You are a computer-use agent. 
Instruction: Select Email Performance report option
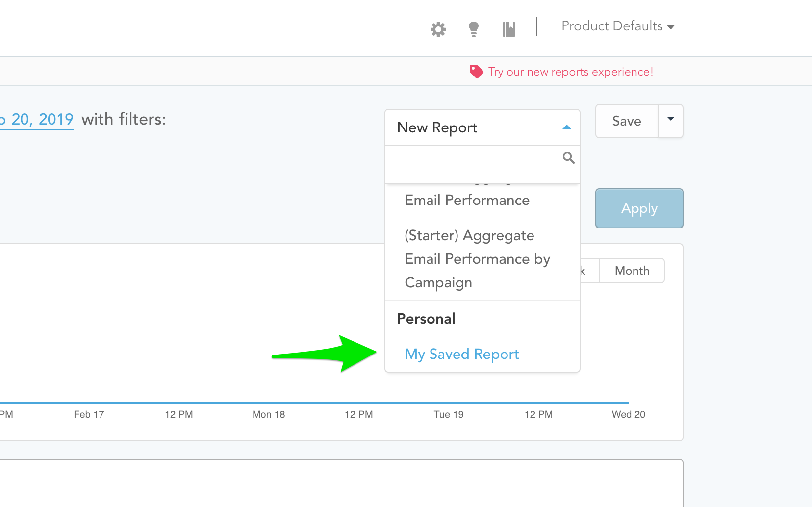tap(467, 200)
